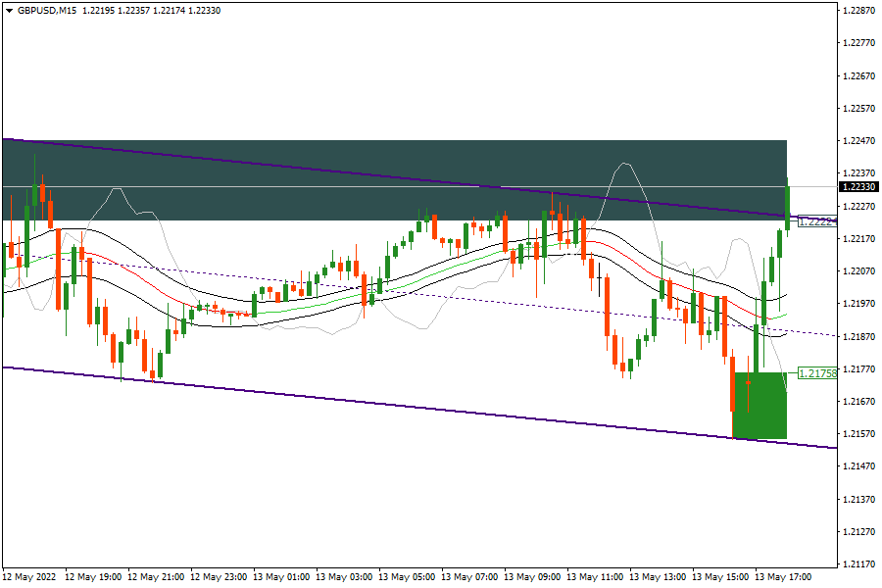Click the 1.21970 price axis label

pos(858,304)
